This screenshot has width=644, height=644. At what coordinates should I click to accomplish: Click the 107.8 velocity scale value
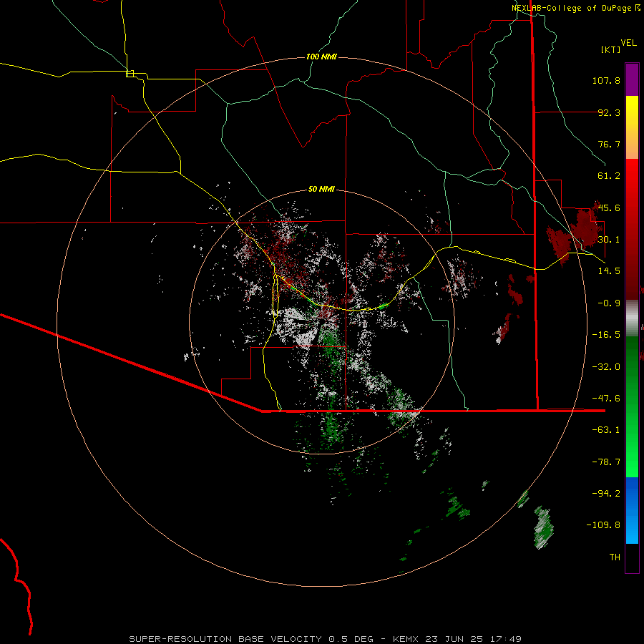click(x=606, y=80)
